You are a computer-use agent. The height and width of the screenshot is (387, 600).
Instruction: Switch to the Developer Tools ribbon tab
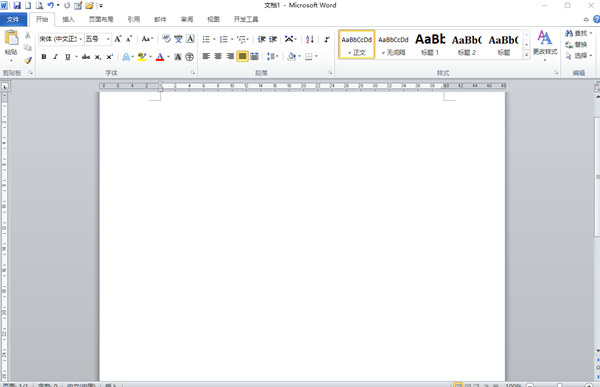tap(246, 19)
